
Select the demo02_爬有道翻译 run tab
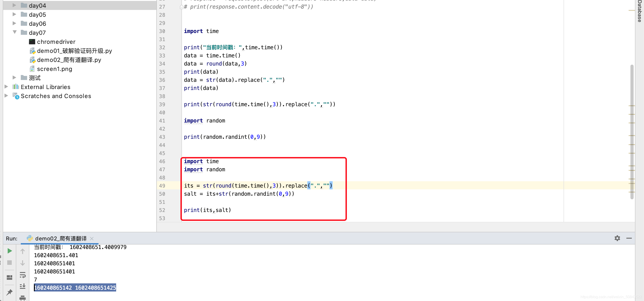pyautogui.click(x=61, y=238)
